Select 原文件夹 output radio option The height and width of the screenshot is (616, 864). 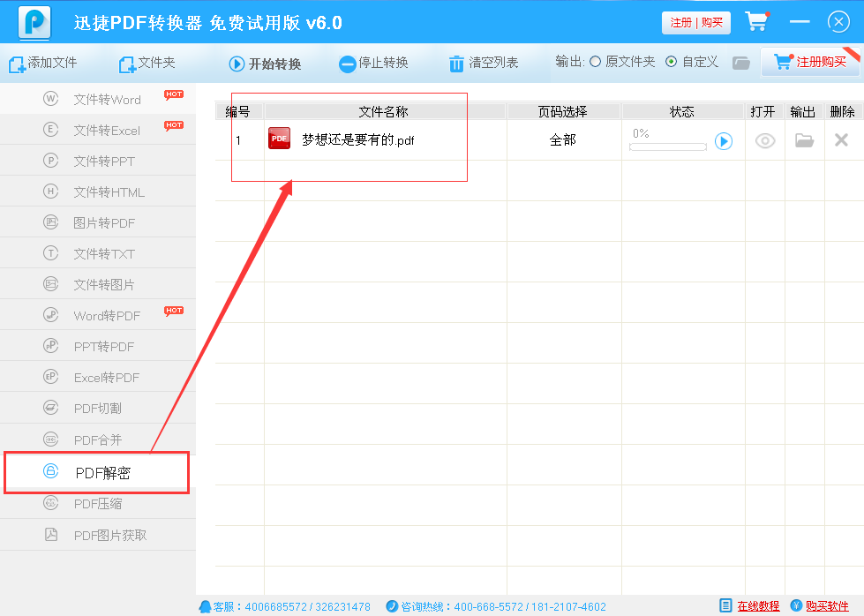[623, 62]
